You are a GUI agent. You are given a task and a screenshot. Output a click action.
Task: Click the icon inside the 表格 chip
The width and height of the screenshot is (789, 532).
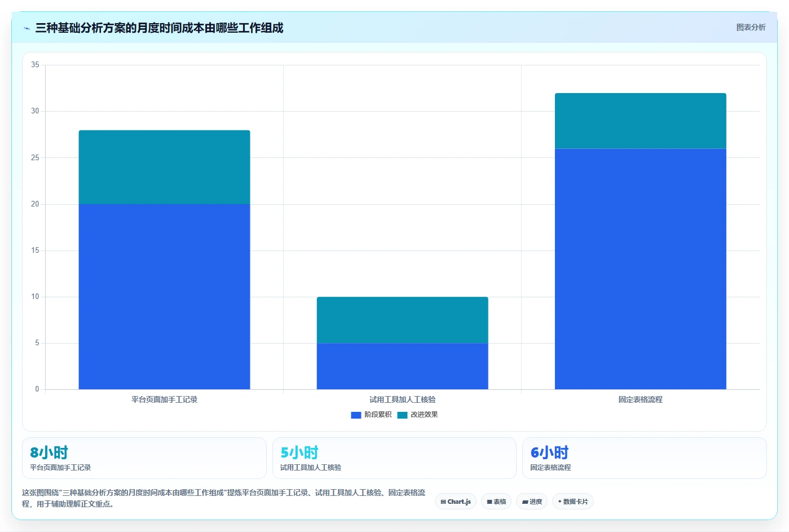490,502
